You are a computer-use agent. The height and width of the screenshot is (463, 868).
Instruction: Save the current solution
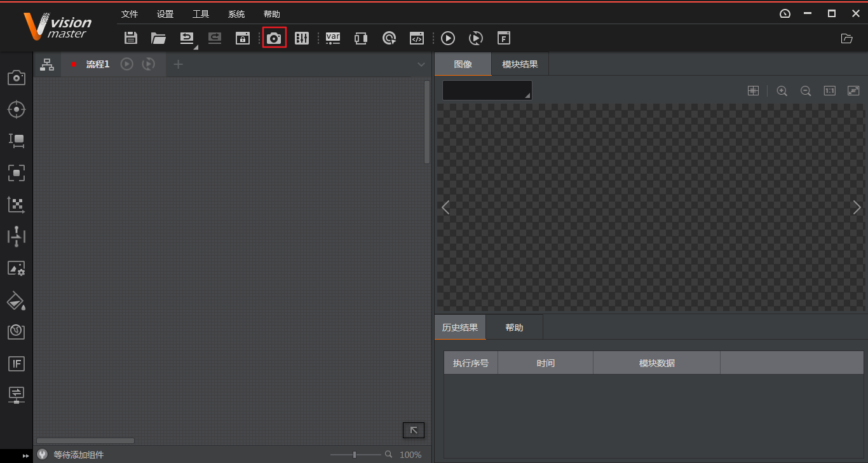pyautogui.click(x=131, y=38)
